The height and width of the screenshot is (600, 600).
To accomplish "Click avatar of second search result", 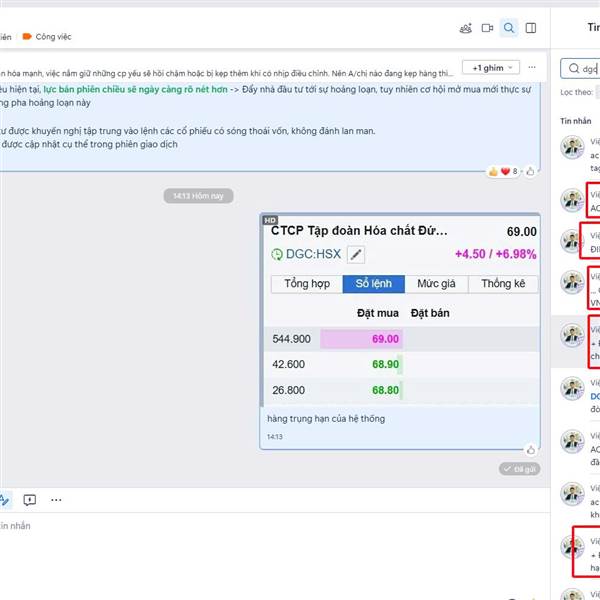I will point(572,200).
